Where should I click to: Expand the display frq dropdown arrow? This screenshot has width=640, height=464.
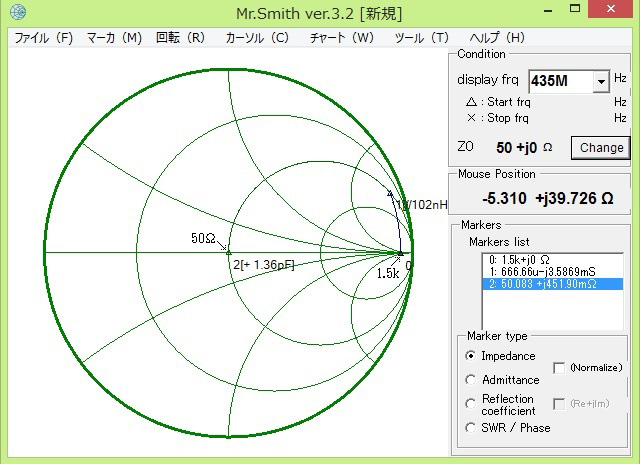[601, 81]
